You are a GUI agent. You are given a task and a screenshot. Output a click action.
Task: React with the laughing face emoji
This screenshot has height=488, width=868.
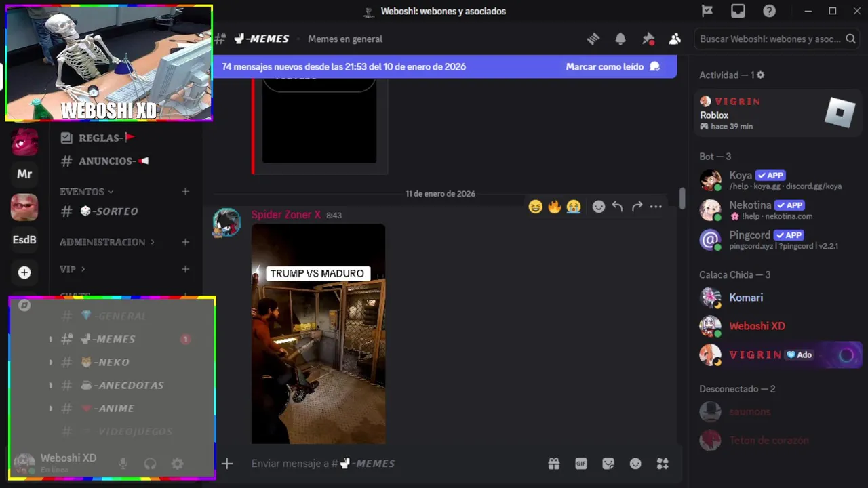pyautogui.click(x=536, y=207)
